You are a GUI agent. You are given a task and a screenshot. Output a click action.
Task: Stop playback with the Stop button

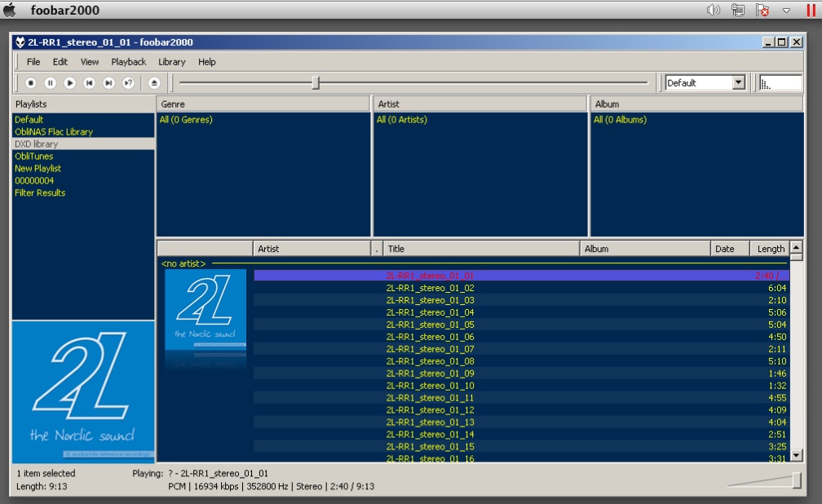click(x=30, y=83)
